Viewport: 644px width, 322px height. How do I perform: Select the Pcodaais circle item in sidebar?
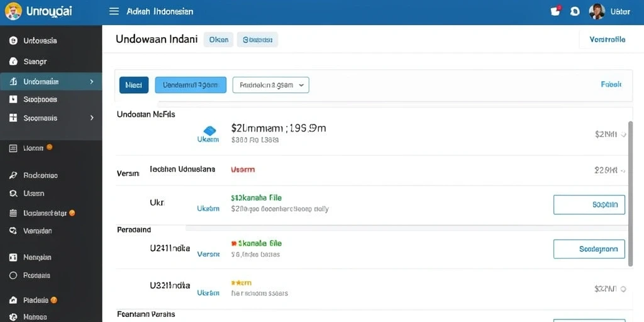pyautogui.click(x=13, y=275)
